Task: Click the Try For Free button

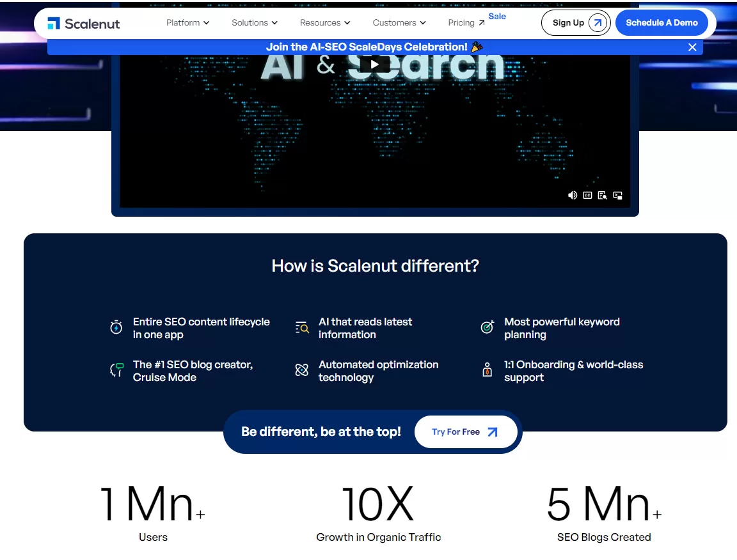Action: 466,432
